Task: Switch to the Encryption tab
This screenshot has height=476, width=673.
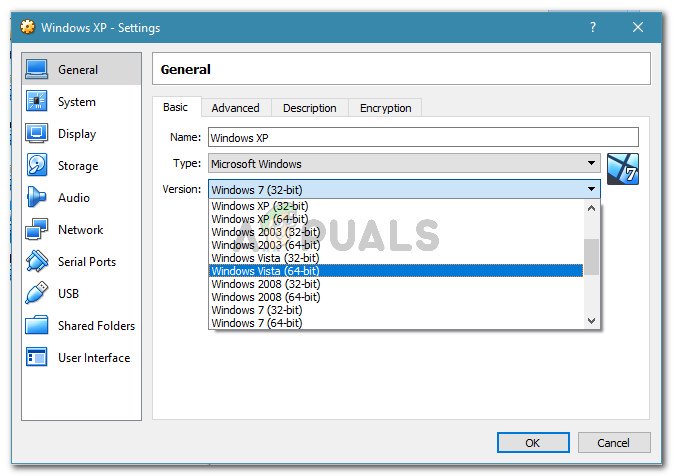Action: [385, 108]
